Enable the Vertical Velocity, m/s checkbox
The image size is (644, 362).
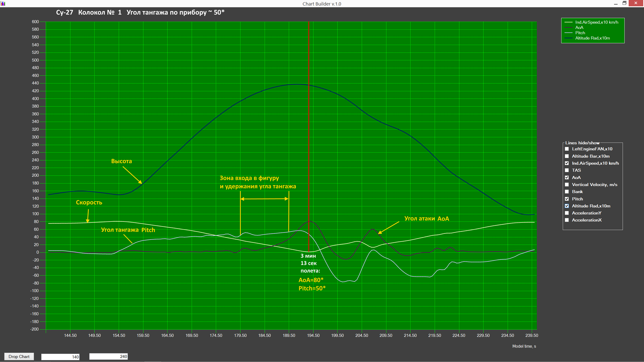tap(567, 185)
